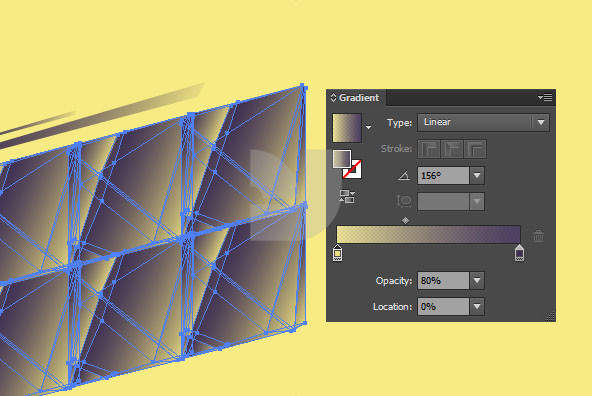Open the gradient Type dropdown showing Linear

[x=483, y=122]
